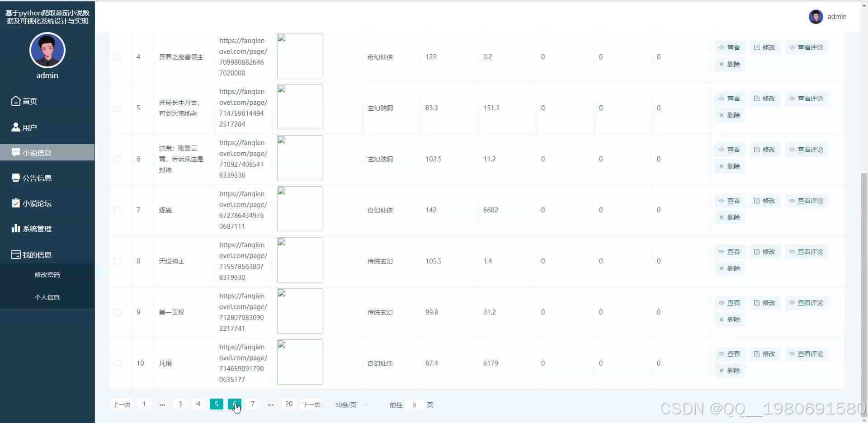Image resolution: width=868 pixels, height=423 pixels.
Task: Go to page 3 in pagination
Action: pyautogui.click(x=180, y=404)
